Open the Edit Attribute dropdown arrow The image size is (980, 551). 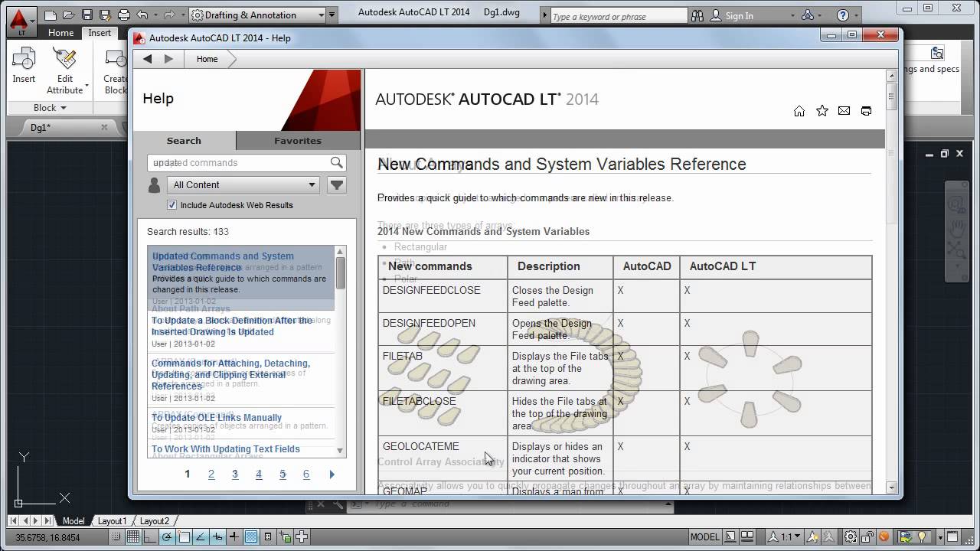[87, 85]
